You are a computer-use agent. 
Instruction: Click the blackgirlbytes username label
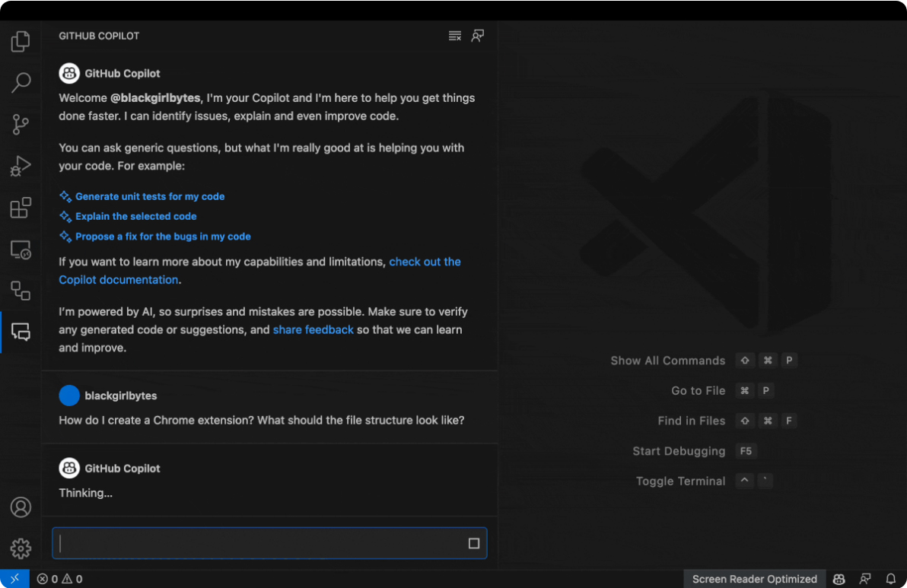pyautogui.click(x=121, y=396)
